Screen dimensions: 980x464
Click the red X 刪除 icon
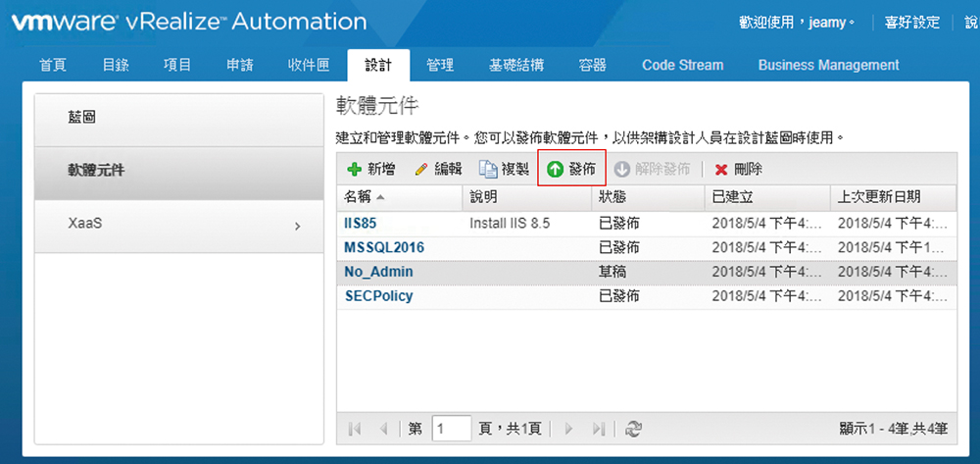click(x=721, y=170)
